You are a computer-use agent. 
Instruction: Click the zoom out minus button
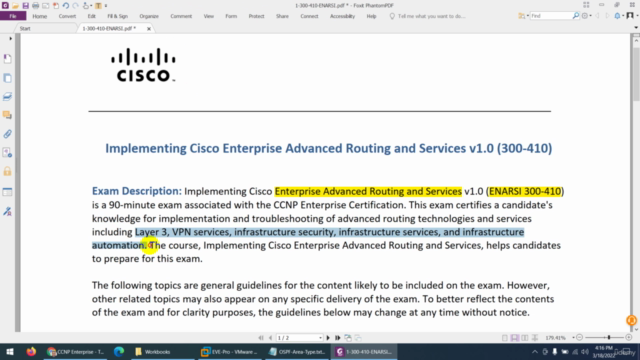pyautogui.click(x=579, y=338)
